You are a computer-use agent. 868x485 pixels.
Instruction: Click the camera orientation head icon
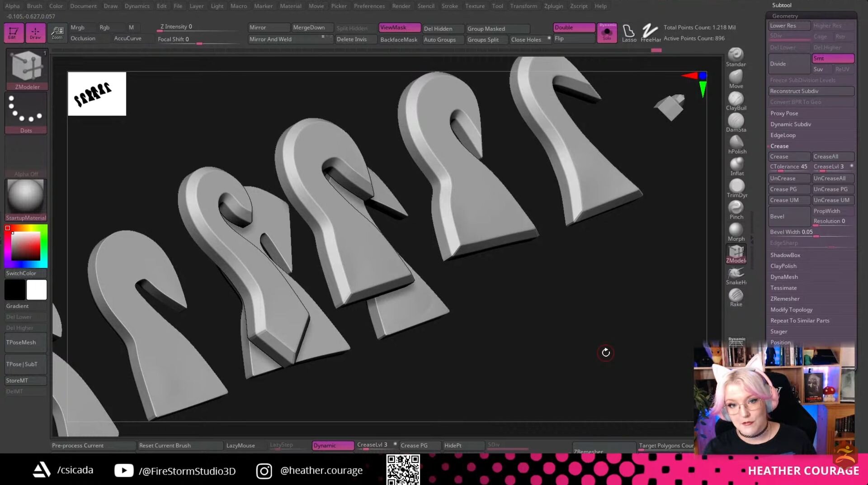click(x=670, y=107)
